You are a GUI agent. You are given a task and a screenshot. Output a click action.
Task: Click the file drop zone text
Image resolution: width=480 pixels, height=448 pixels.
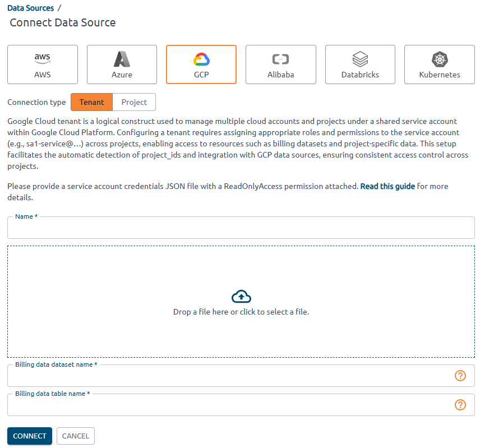point(241,312)
